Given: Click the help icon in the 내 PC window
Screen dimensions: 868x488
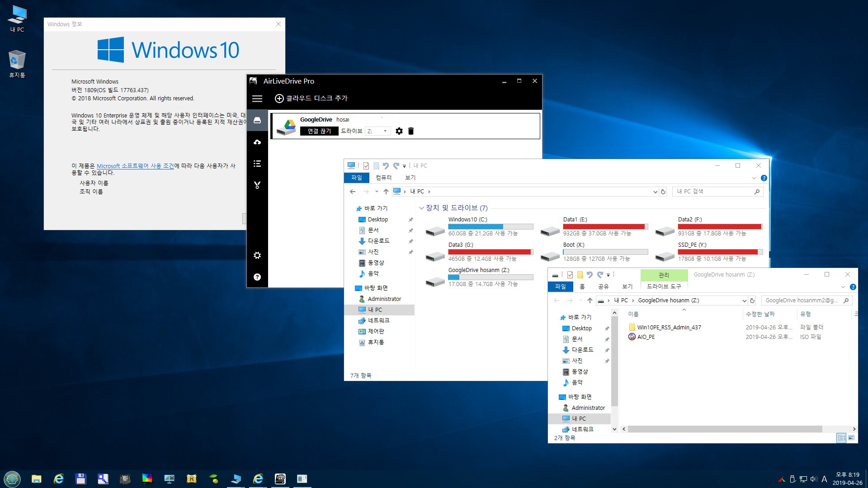Looking at the screenshot, I should (764, 178).
